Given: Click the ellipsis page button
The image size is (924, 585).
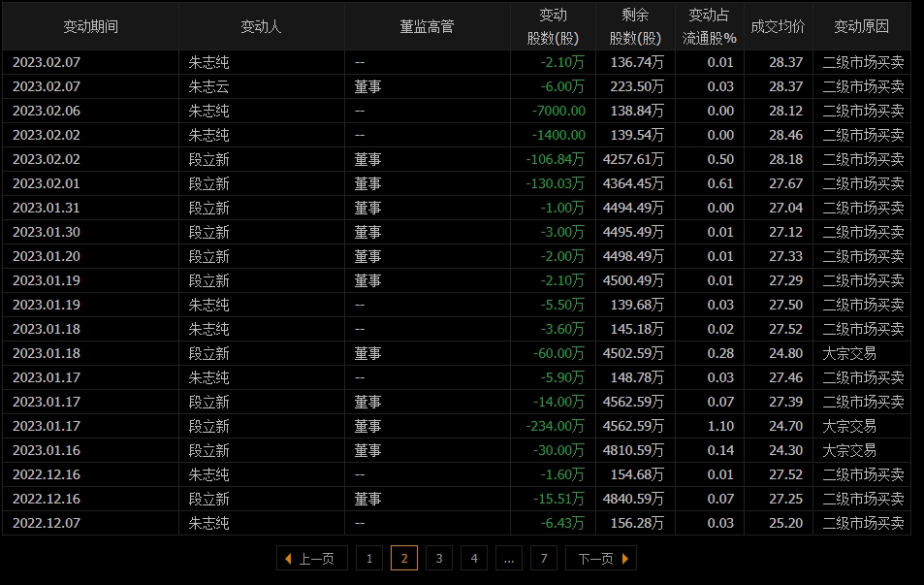Looking at the screenshot, I should (x=509, y=559).
